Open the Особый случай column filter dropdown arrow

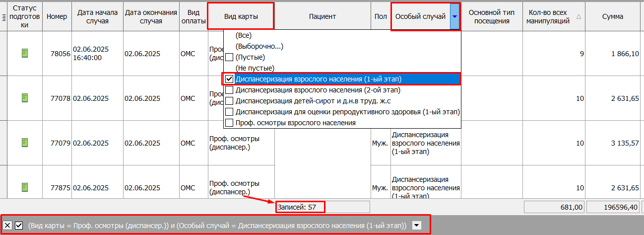[x=454, y=16]
